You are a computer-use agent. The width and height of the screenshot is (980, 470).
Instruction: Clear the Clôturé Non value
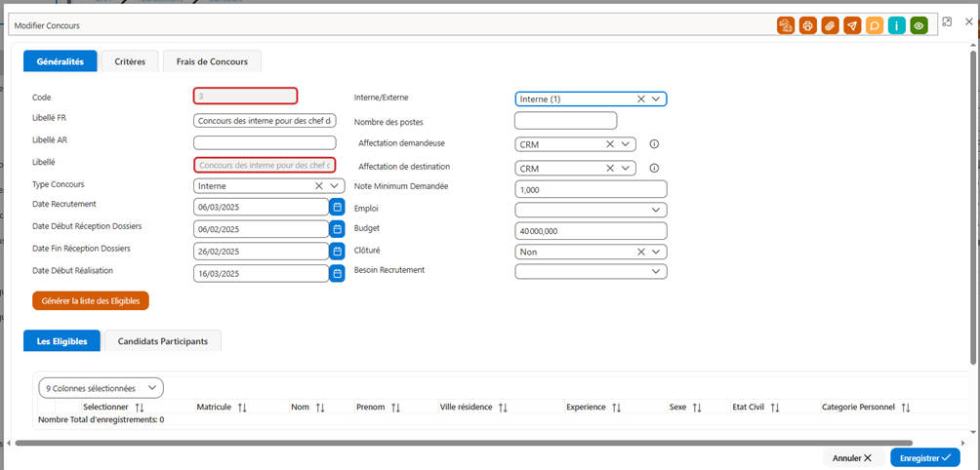(640, 253)
